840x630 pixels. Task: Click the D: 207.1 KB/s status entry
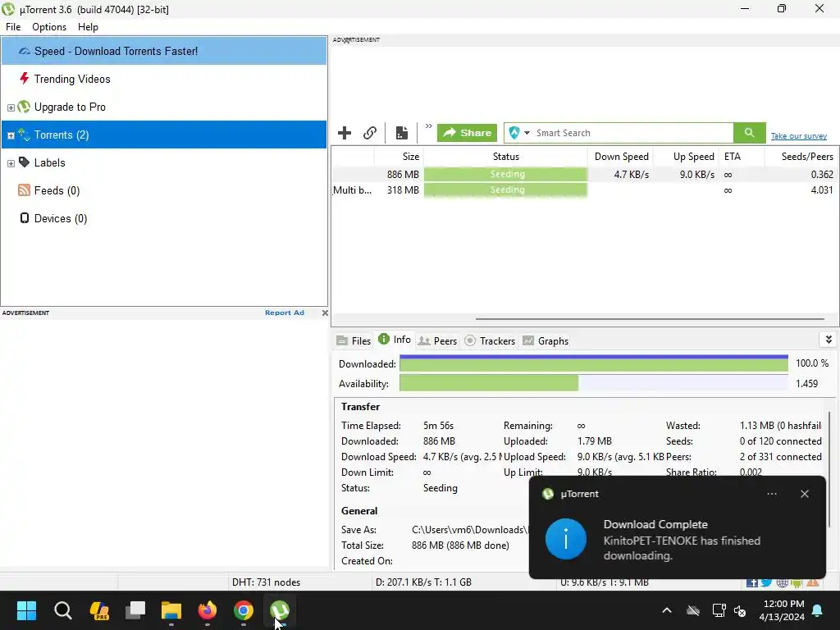[x=424, y=582]
